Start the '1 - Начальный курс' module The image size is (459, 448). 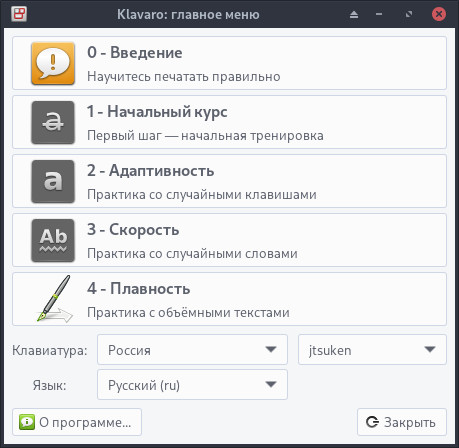pos(229,122)
